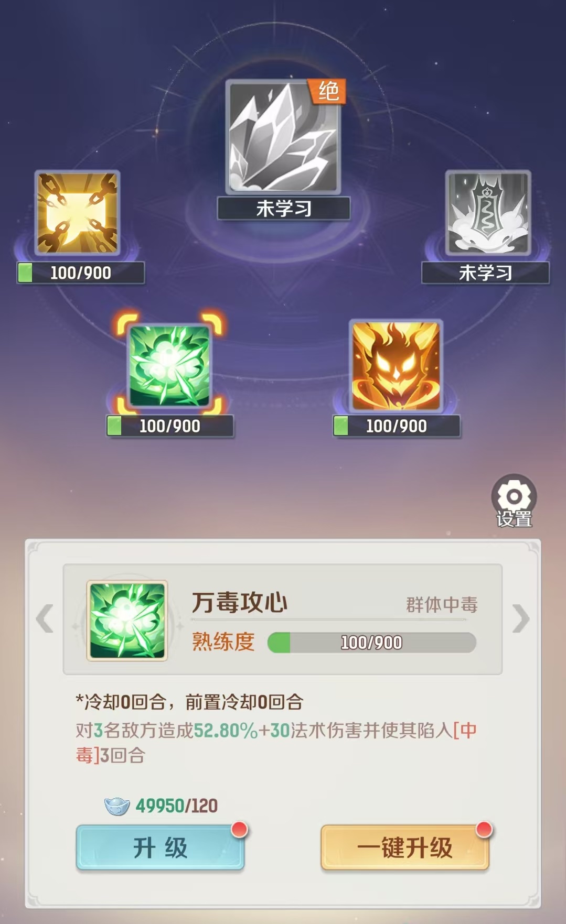The image size is (566, 924).
Task: Click the 未学习 label under talisman skill
Action: [486, 273]
